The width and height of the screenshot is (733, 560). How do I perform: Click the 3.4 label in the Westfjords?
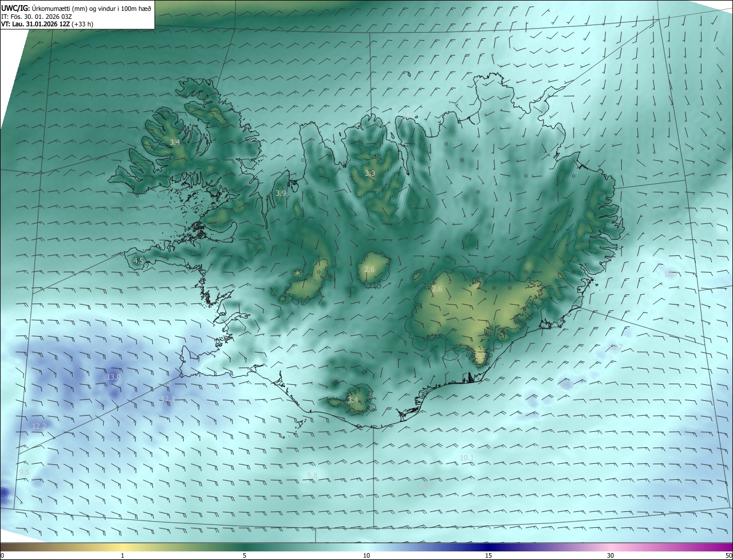175,142
